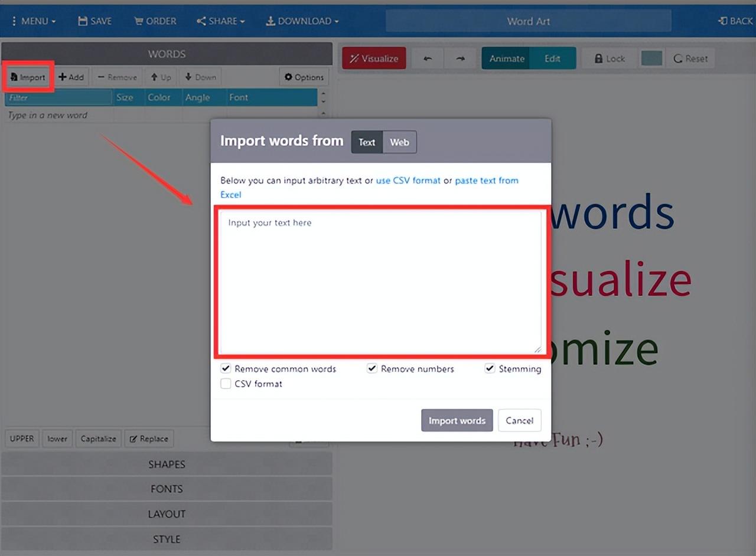Click the background color swatch beside Lock

click(x=651, y=58)
